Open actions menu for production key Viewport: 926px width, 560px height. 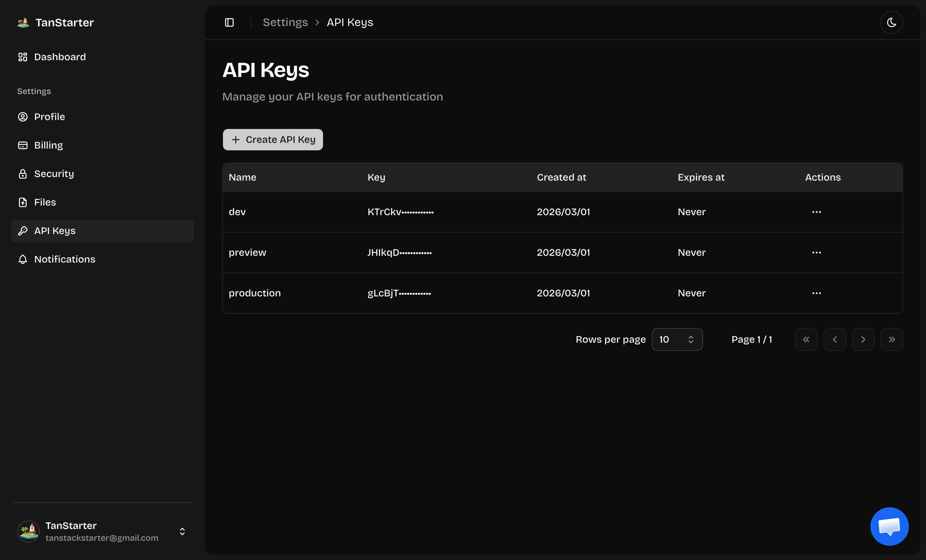point(816,293)
